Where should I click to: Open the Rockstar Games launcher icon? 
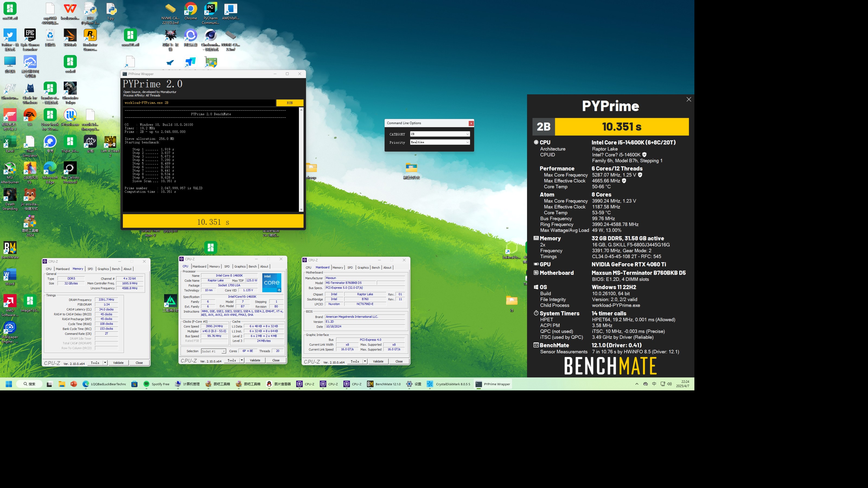pos(90,40)
